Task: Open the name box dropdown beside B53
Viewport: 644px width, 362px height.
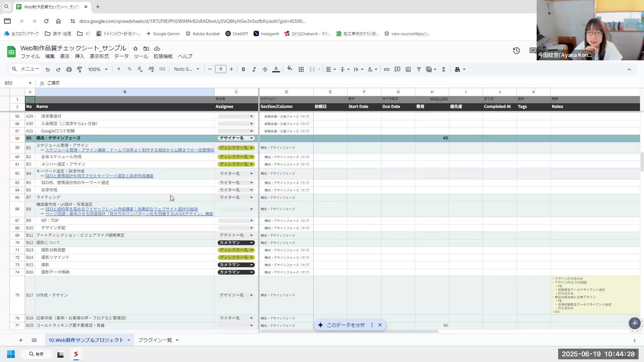Action: tap(30, 83)
